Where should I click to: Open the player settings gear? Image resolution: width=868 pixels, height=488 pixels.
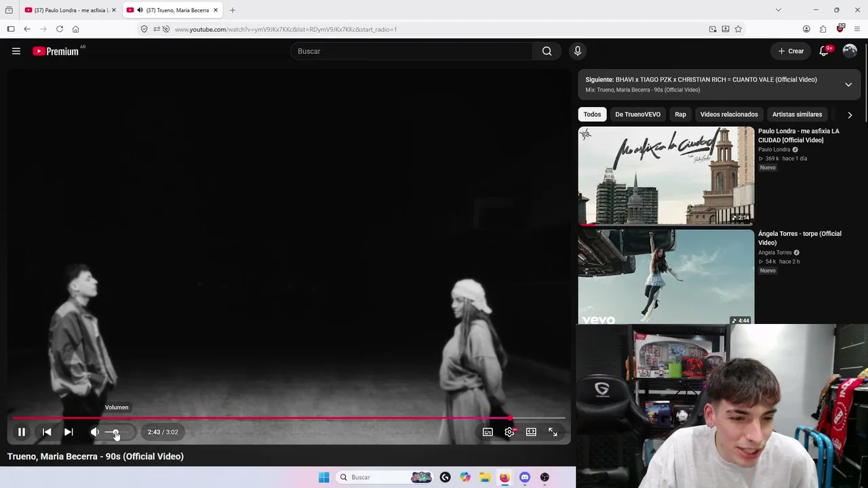509,432
